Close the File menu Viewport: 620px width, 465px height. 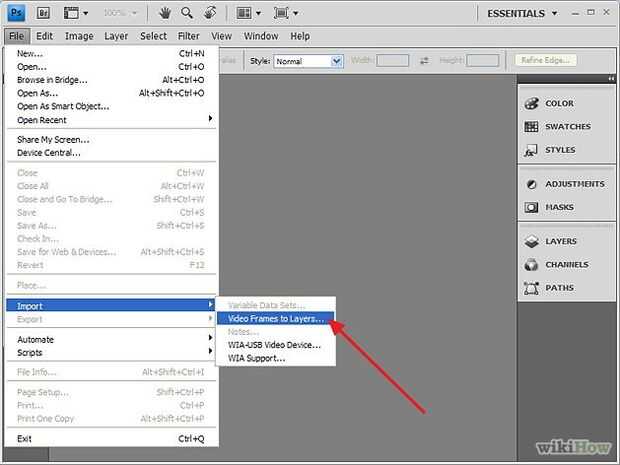17,36
